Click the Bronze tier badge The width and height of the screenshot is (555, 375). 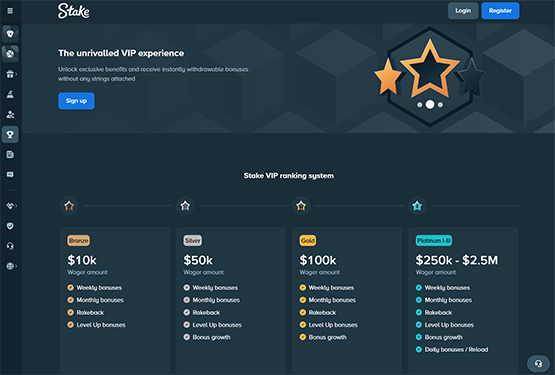[79, 241]
